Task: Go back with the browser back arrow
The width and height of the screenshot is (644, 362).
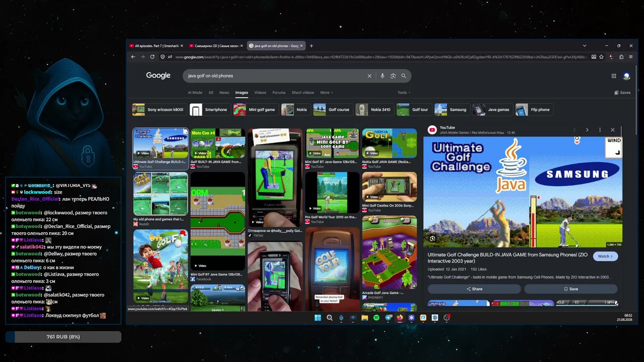Action: pyautogui.click(x=133, y=57)
